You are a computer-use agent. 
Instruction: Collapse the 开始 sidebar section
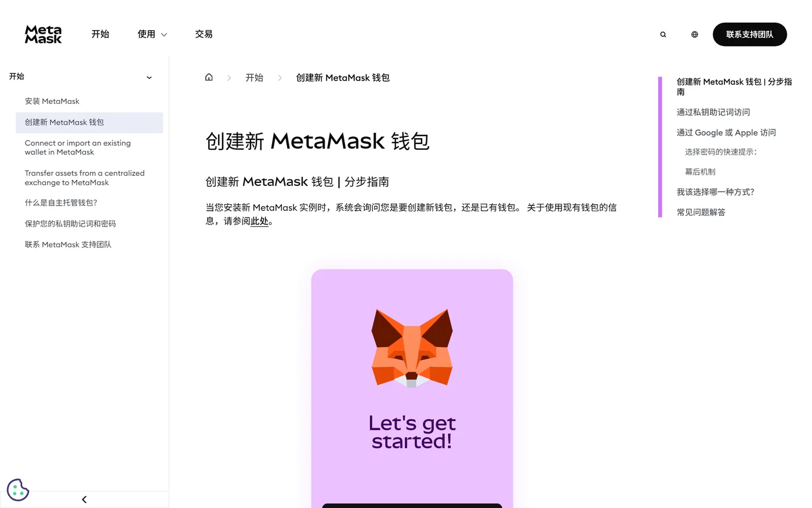click(x=149, y=77)
